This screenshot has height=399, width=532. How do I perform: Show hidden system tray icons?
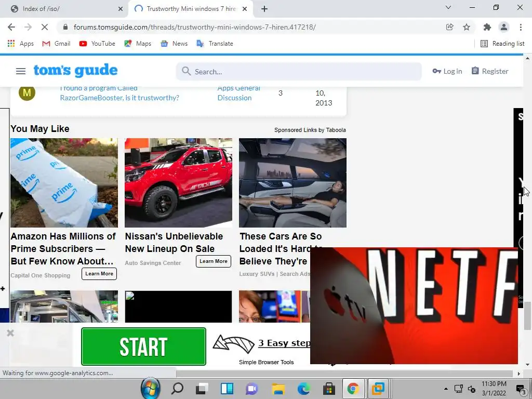[x=446, y=389]
